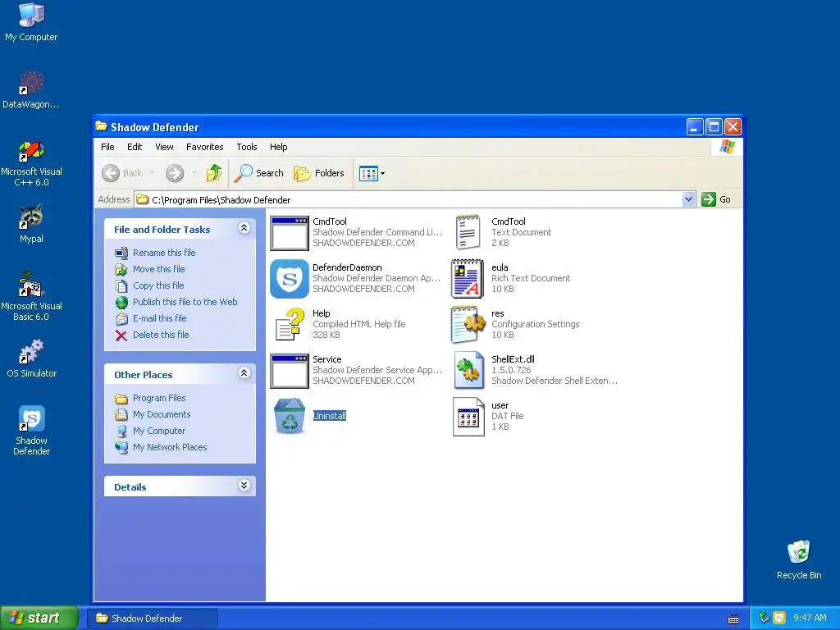Go to Program Files in Other Places

pos(159,398)
